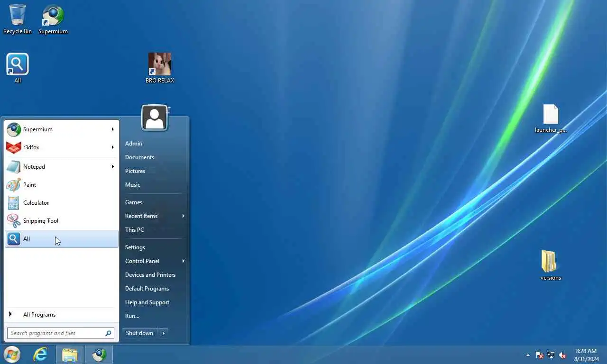This screenshot has height=364, width=607.
Task: Open the Recycle Bin desktop icon
Action: point(18,19)
